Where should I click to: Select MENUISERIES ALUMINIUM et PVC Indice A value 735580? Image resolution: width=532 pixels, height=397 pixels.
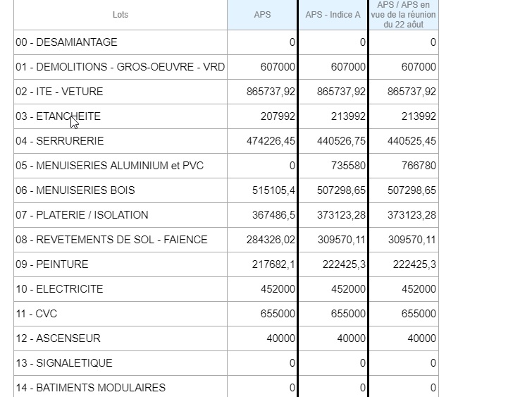click(349, 166)
